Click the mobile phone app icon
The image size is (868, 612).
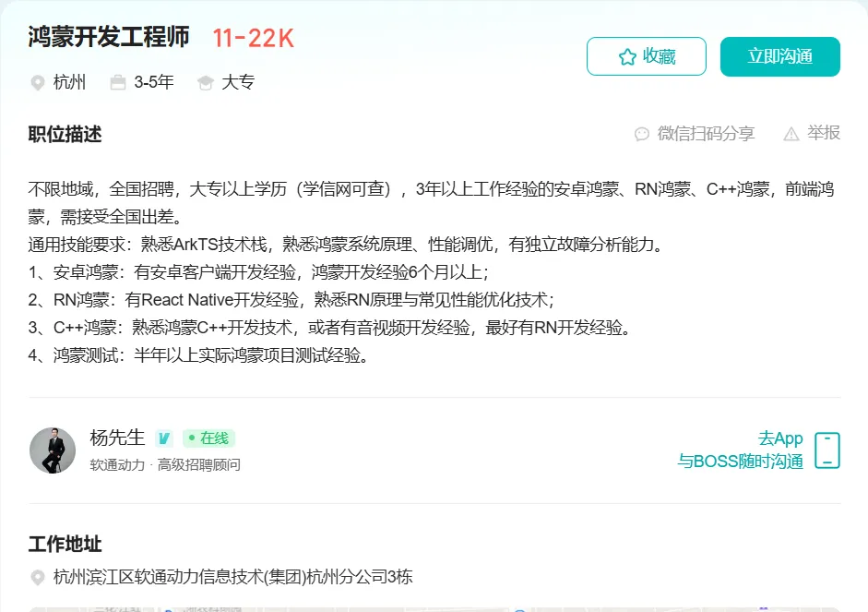tap(827, 450)
